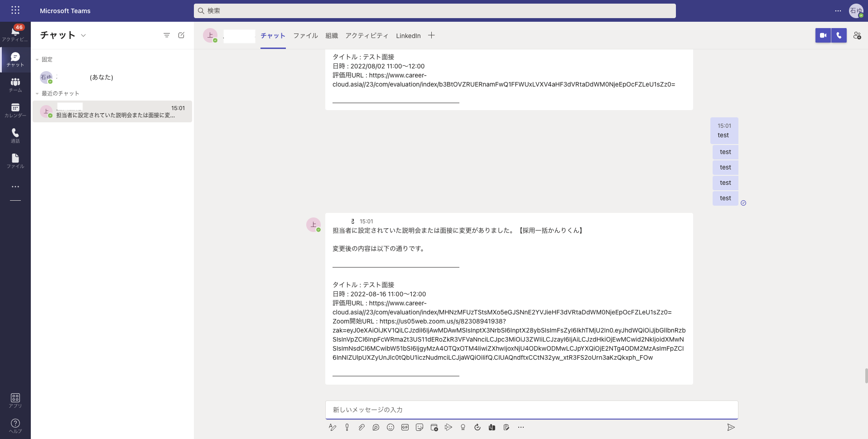Open the sticker picker
Viewport: 868px width, 439px height.
tap(420, 427)
